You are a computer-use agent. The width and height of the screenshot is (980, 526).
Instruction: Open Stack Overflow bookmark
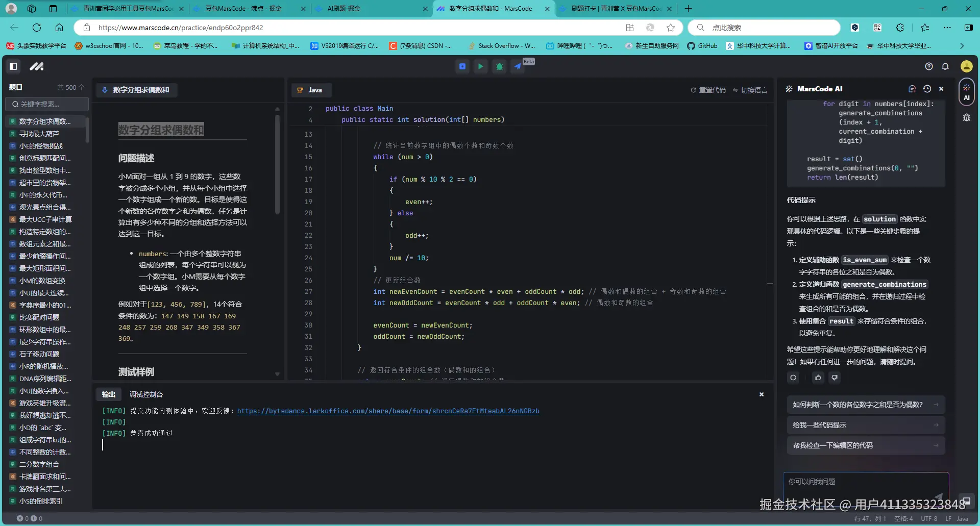pos(501,46)
